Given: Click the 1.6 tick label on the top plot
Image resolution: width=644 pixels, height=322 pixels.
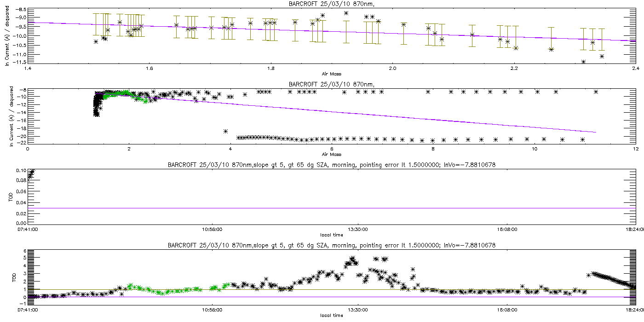Looking at the screenshot, I should pos(149,69).
